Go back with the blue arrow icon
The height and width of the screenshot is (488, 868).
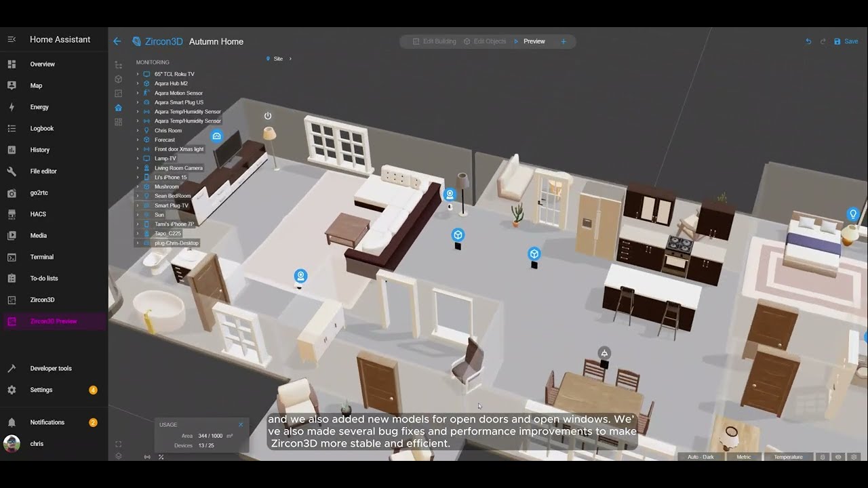point(117,41)
